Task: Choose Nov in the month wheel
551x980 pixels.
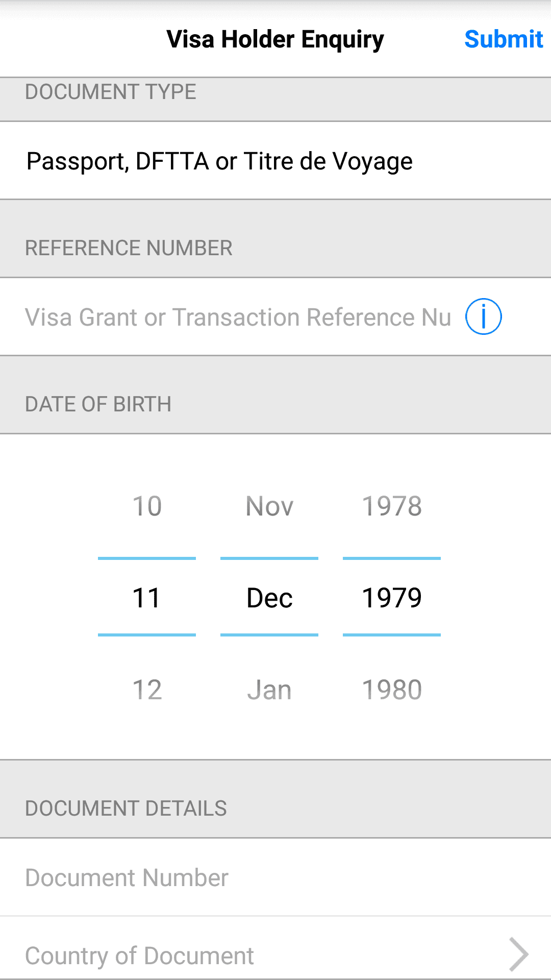Action: point(269,506)
